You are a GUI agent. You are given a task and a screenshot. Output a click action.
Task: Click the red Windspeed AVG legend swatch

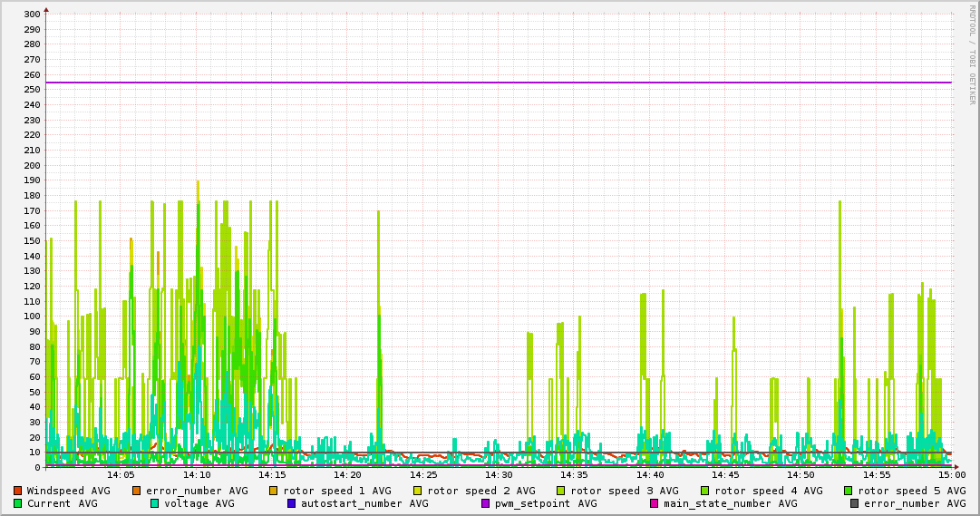pyautogui.click(x=17, y=491)
